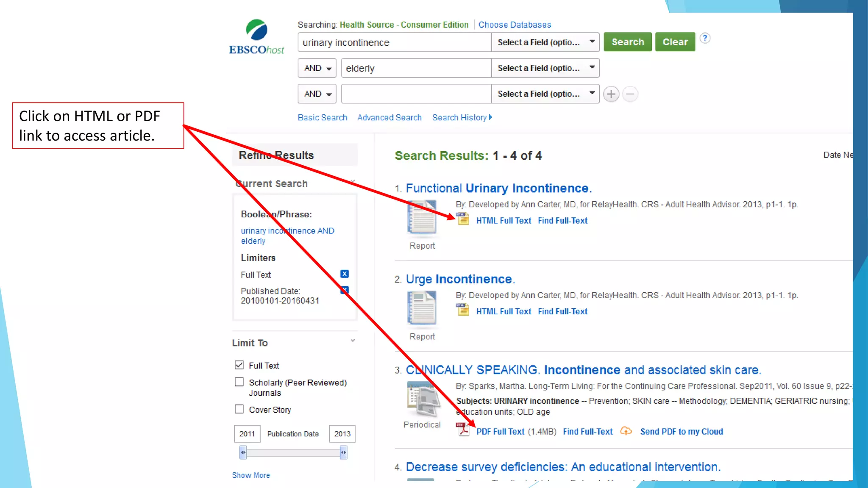The width and height of the screenshot is (868, 488).
Task: Enable Scholarly (Peer Reviewed) Journals checkbox
Action: (239, 383)
